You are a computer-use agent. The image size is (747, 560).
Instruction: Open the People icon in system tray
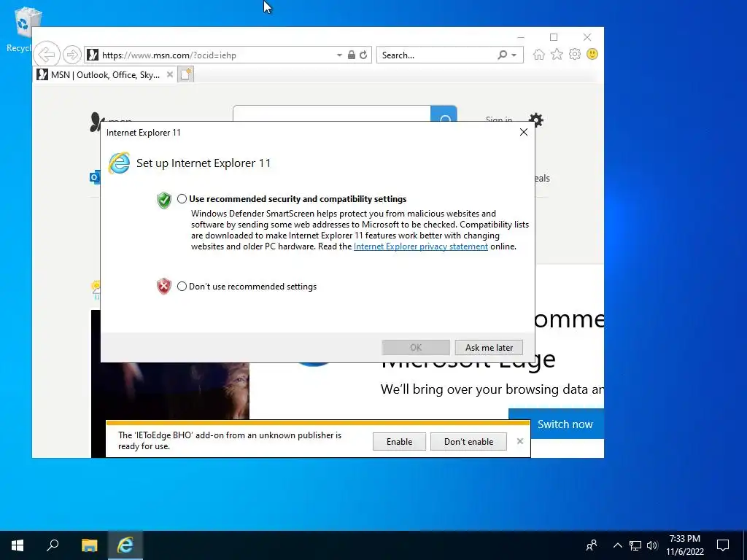point(592,545)
